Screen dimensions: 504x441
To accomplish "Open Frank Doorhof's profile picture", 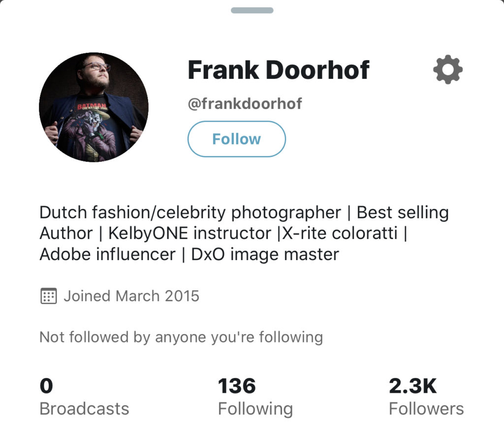I will point(94,107).
